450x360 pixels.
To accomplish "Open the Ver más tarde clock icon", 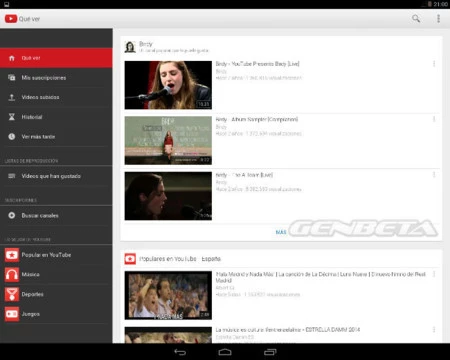I will click(x=12, y=137).
